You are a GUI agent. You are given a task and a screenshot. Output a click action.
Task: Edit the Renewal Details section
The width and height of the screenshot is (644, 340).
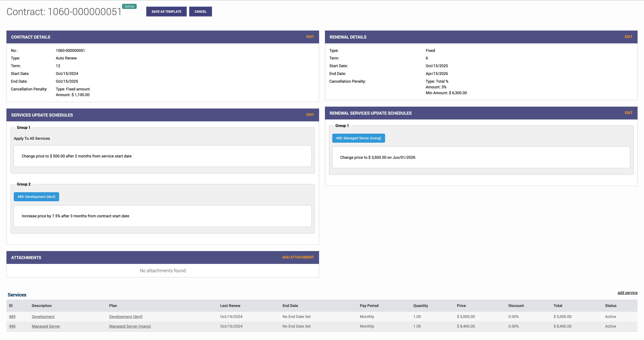[x=628, y=37]
